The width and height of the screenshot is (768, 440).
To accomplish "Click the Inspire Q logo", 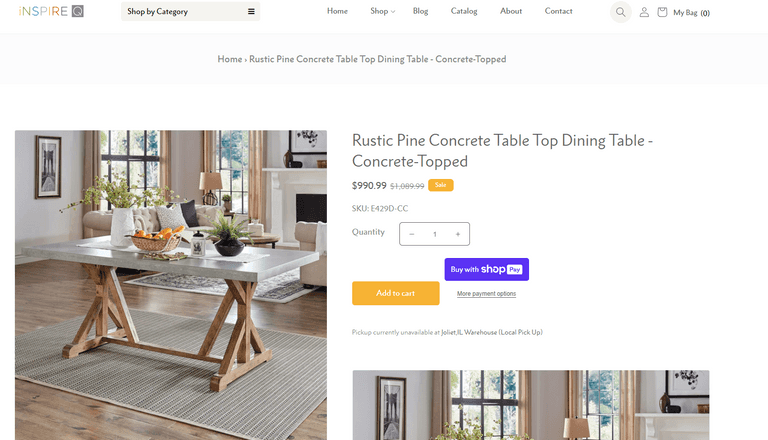I will (x=51, y=11).
